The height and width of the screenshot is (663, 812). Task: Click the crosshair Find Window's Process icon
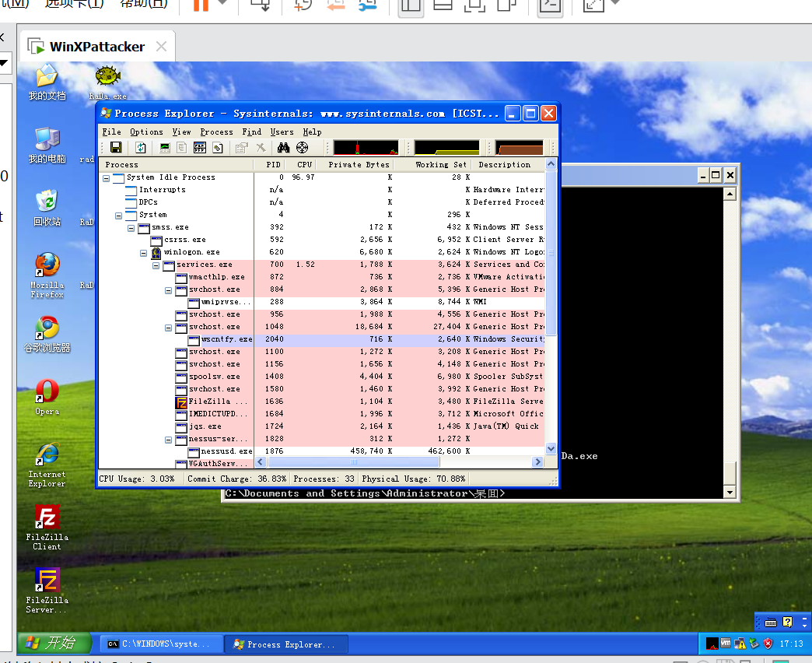click(x=303, y=148)
